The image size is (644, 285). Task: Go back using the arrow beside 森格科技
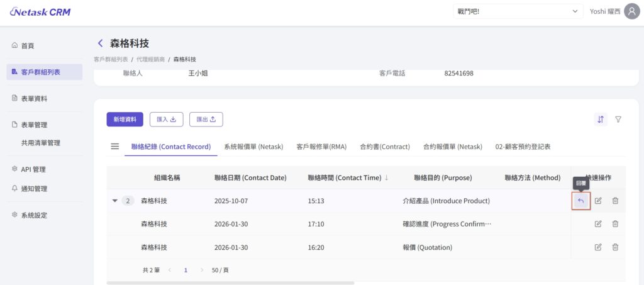tap(100, 43)
